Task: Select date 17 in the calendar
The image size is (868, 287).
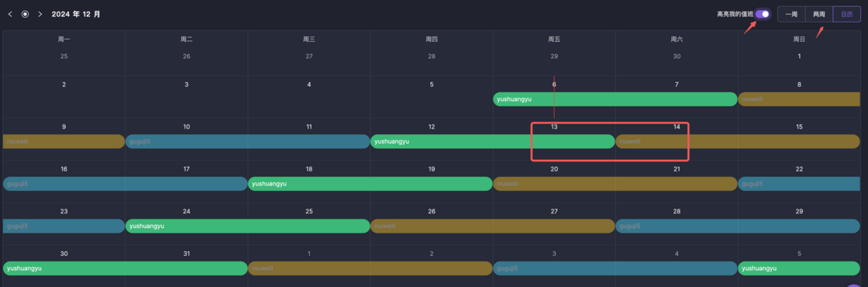Action: point(187,169)
